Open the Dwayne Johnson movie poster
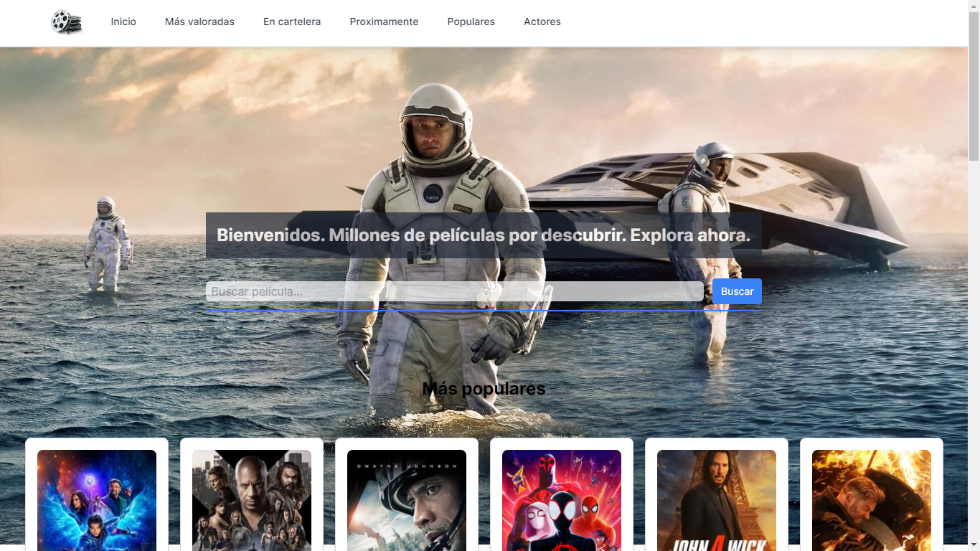The image size is (980, 551). pyautogui.click(x=407, y=500)
